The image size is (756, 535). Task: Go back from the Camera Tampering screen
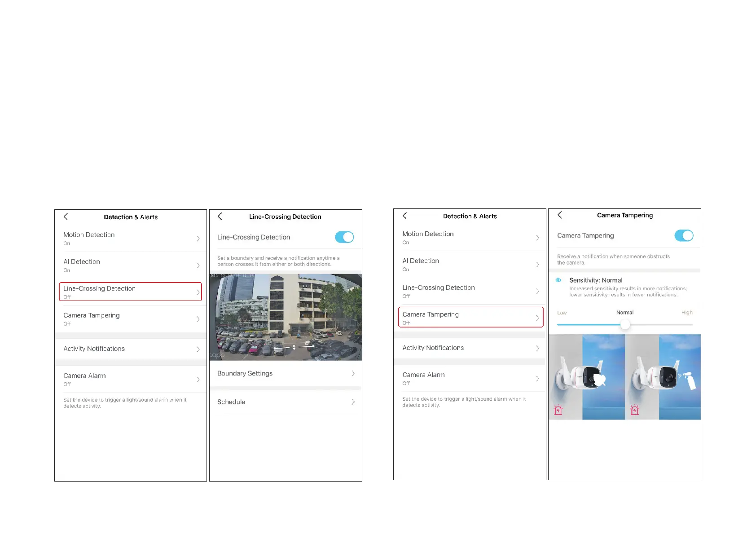tap(560, 215)
